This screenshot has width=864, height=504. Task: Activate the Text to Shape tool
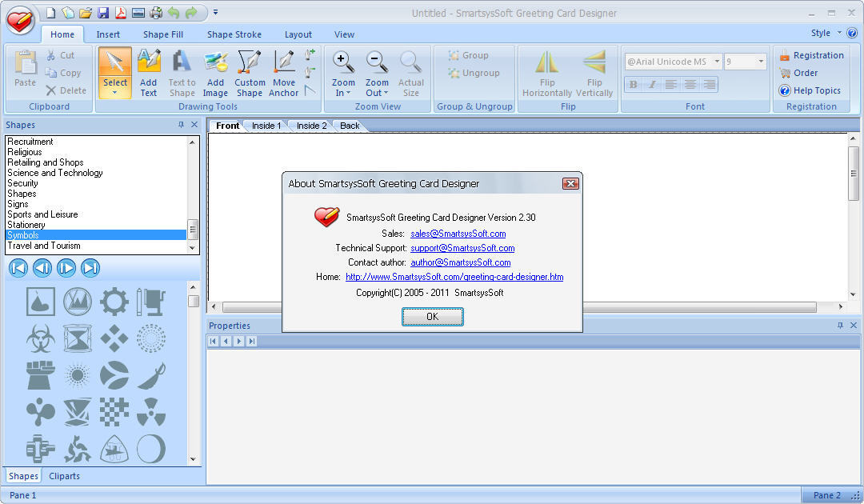click(182, 73)
